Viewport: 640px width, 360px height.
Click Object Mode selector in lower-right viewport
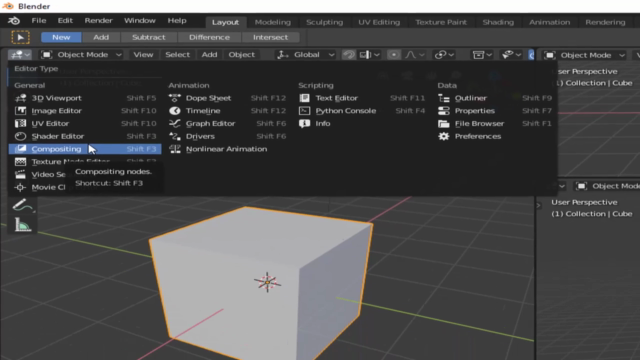coord(607,186)
